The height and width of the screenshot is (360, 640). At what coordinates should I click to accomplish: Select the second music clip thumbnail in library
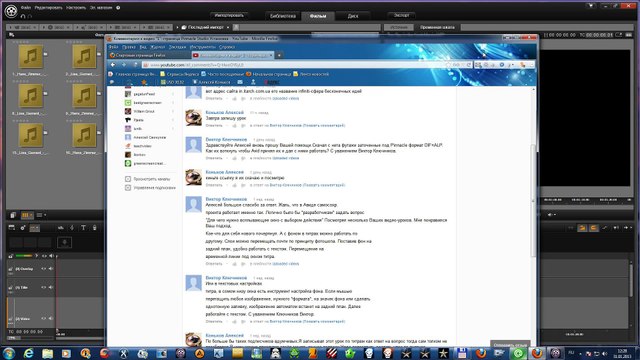[84, 56]
